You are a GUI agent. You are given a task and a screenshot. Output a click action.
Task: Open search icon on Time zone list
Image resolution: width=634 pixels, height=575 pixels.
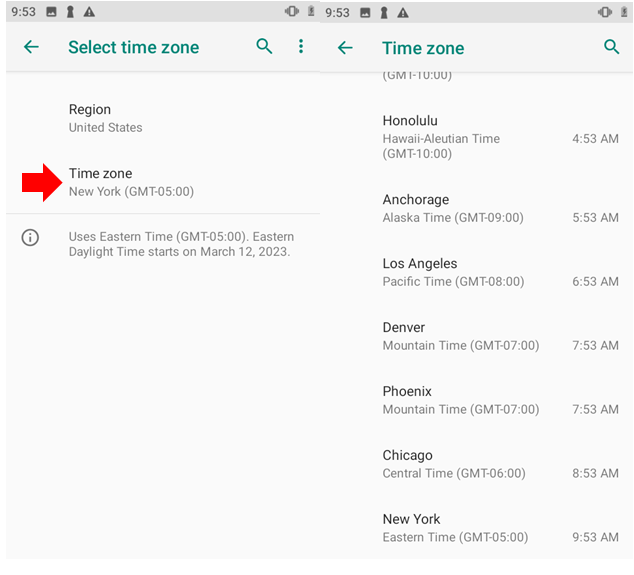tap(611, 47)
